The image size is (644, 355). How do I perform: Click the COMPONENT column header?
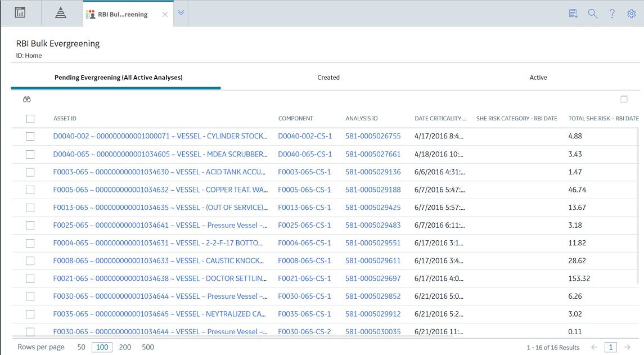pyautogui.click(x=296, y=118)
